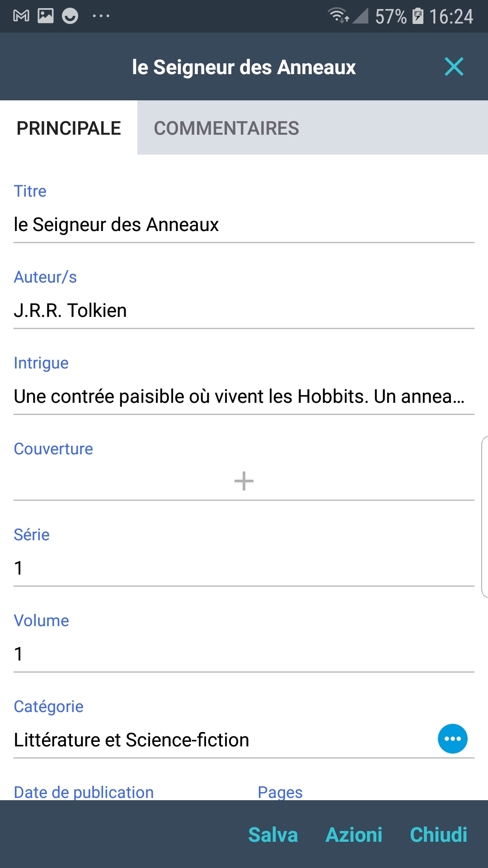488x868 pixels.
Task: Open the Azioni menu
Action: (x=354, y=835)
